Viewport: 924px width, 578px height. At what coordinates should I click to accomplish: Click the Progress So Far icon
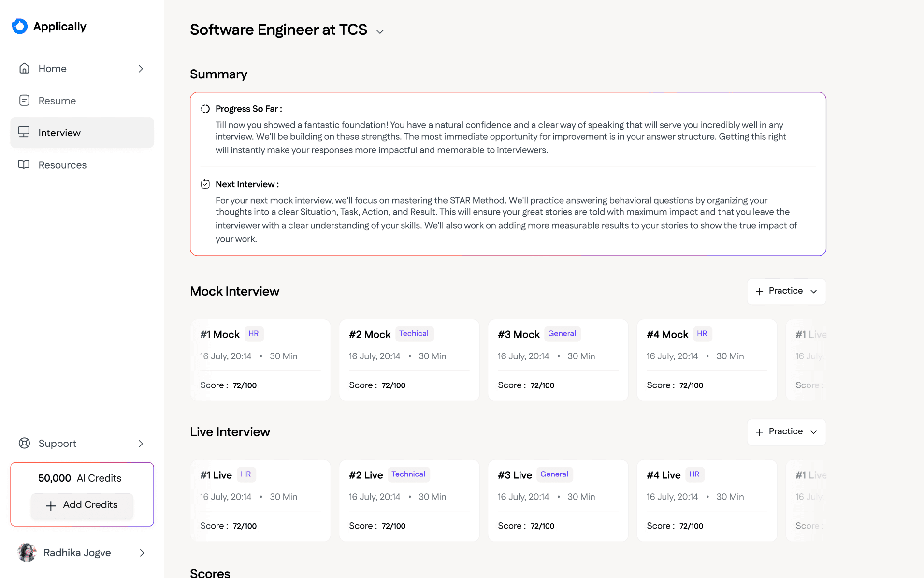205,109
